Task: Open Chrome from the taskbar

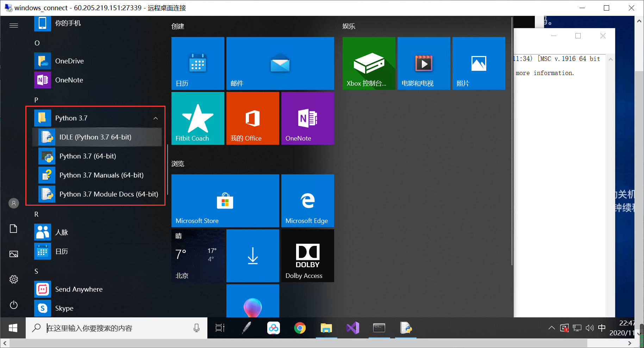Action: (x=300, y=328)
